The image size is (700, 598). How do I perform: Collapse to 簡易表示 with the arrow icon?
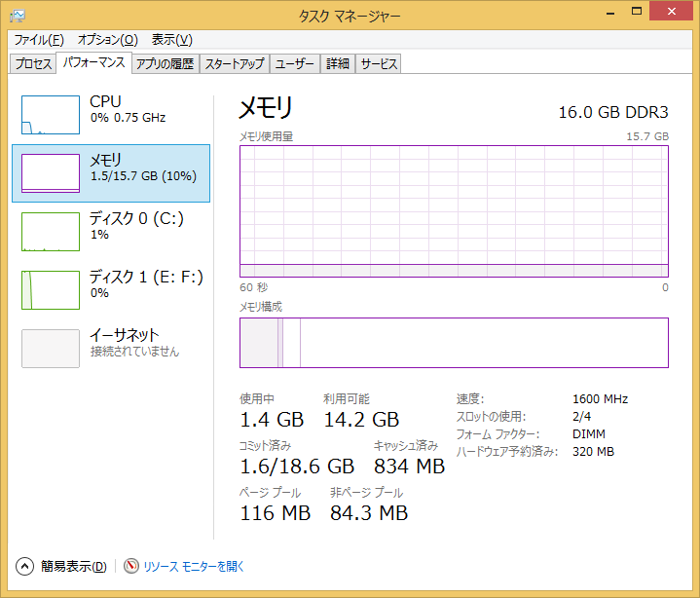coord(25,566)
